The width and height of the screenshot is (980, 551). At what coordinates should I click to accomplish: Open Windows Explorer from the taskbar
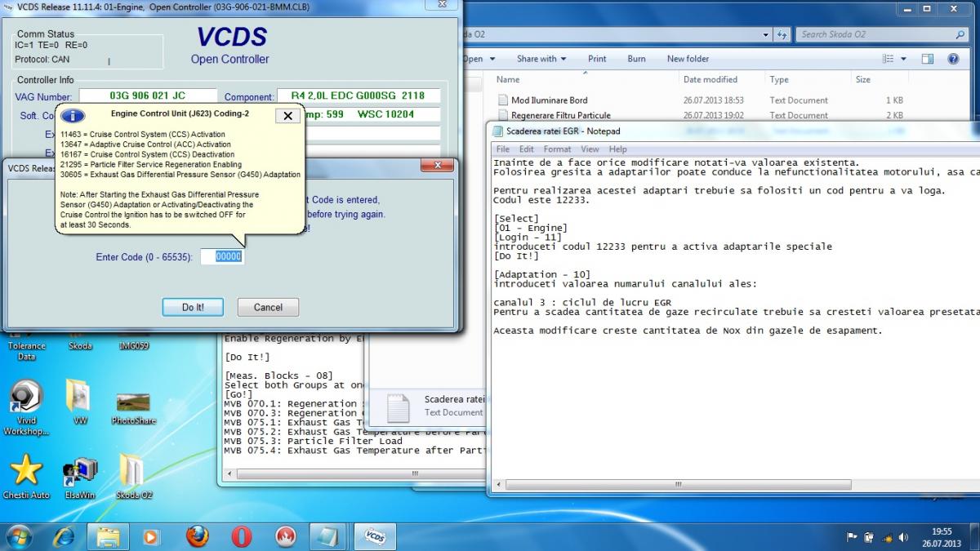click(x=109, y=536)
